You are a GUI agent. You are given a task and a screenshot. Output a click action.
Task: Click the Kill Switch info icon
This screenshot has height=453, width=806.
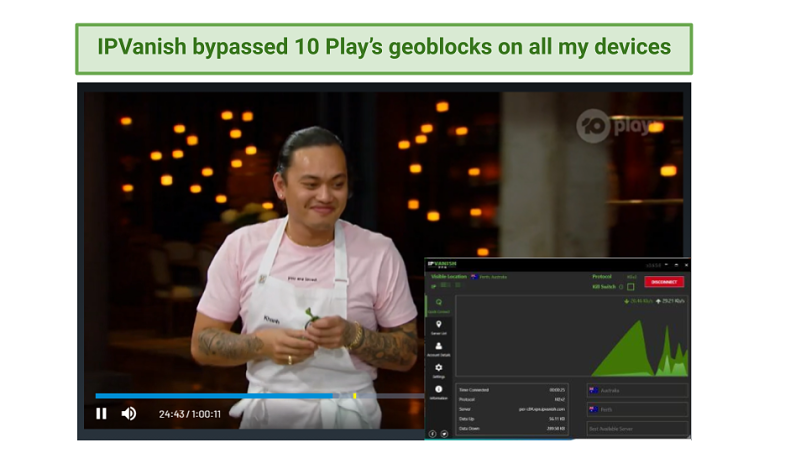[x=619, y=286]
